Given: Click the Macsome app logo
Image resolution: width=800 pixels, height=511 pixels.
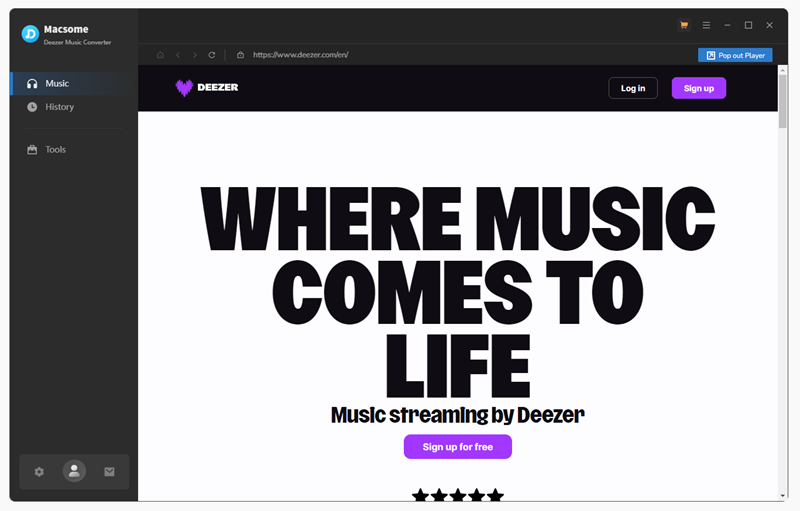Looking at the screenshot, I should pos(30,34).
